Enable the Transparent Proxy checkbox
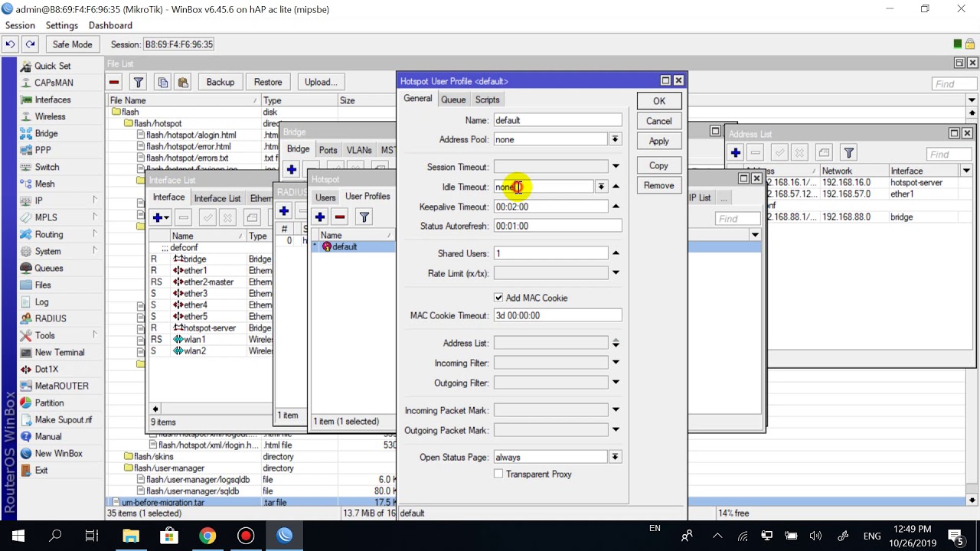 click(498, 474)
